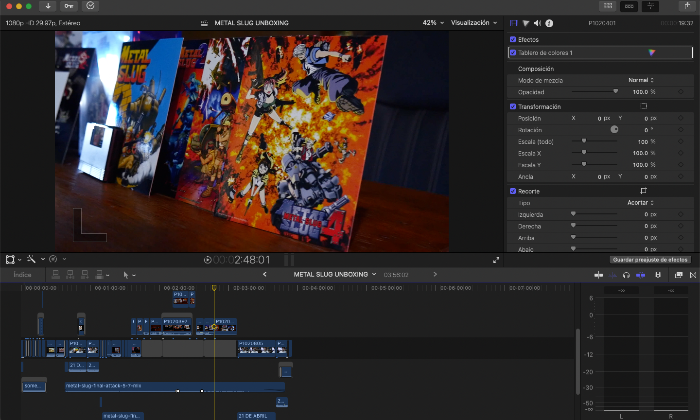Open the keyword editor key icon

(x=69, y=6)
